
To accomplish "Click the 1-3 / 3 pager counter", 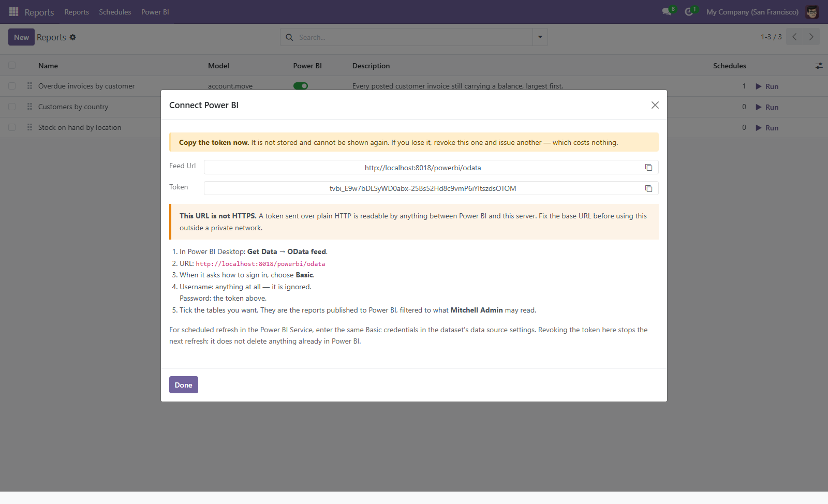I will pyautogui.click(x=771, y=37).
